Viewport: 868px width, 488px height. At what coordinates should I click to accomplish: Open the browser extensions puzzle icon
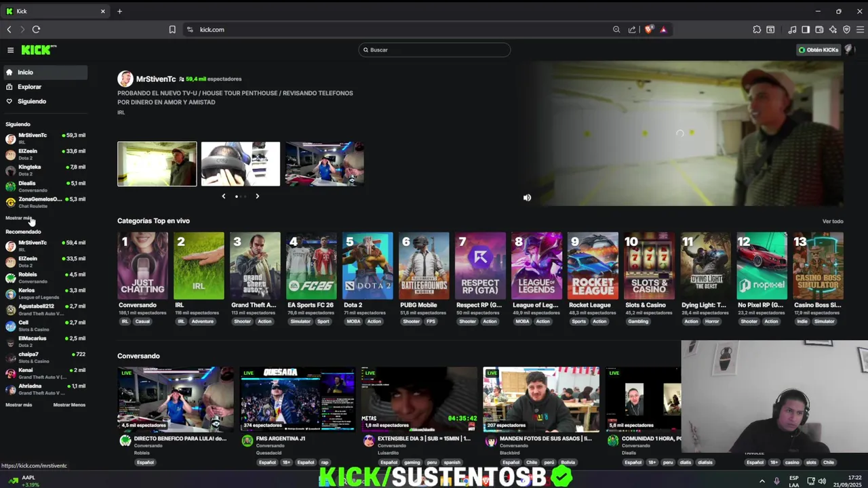click(x=757, y=29)
